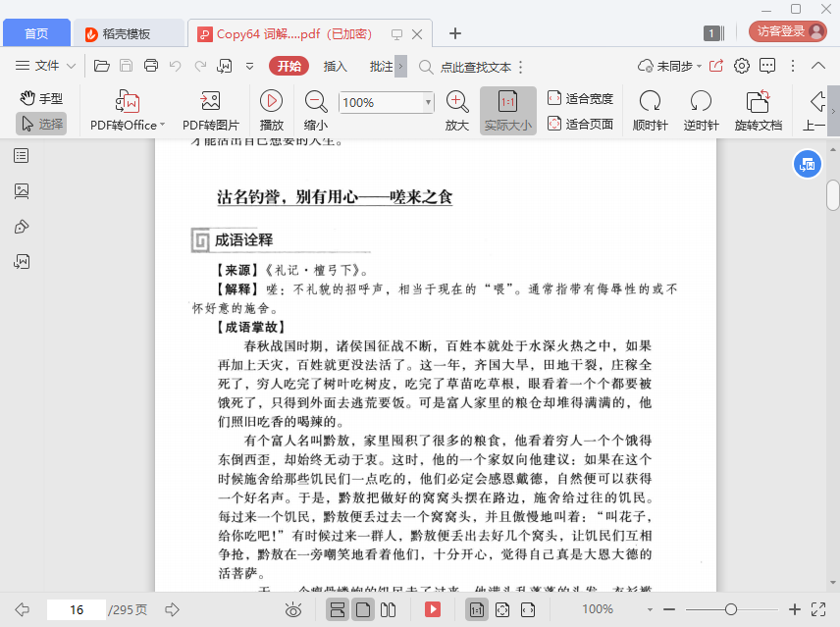Toggle the 实际大小 actual size view
This screenshot has height=627, width=840.
[x=508, y=110]
